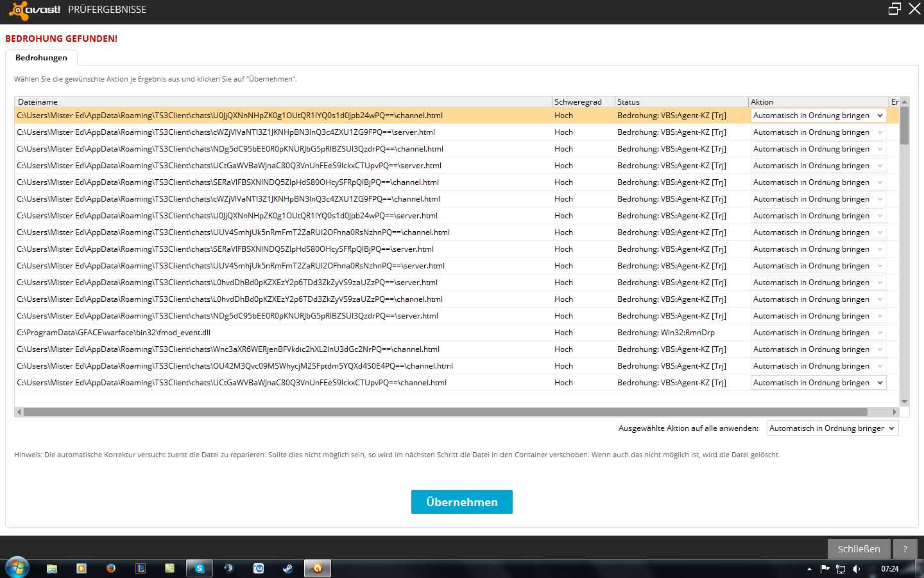Open Steam from the taskbar

coord(288,568)
